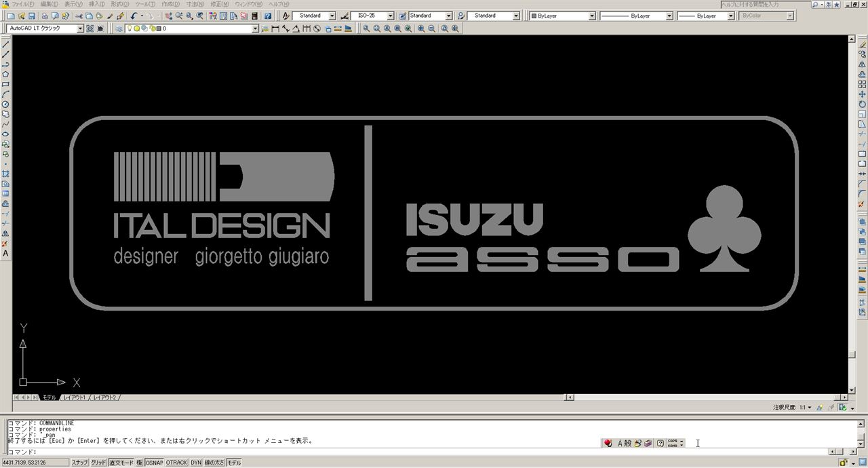Open the ファイル(F) menu

[22, 4]
